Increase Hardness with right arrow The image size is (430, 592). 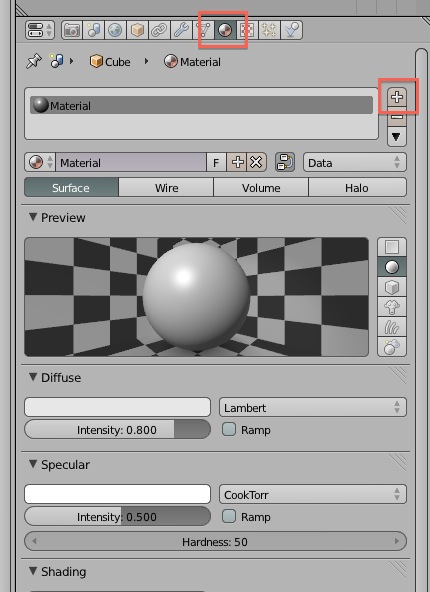coord(396,541)
